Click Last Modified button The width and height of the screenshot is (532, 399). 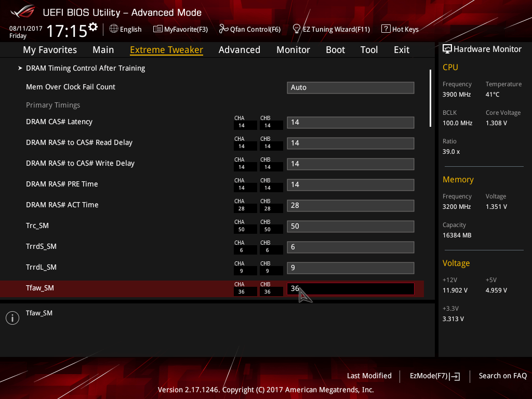pos(369,376)
